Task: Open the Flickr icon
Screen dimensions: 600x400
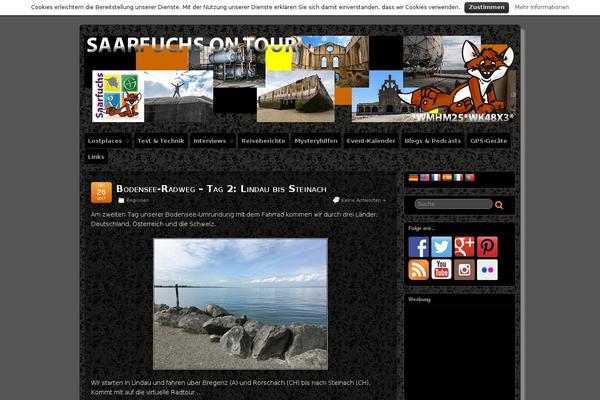Action: 487,270
